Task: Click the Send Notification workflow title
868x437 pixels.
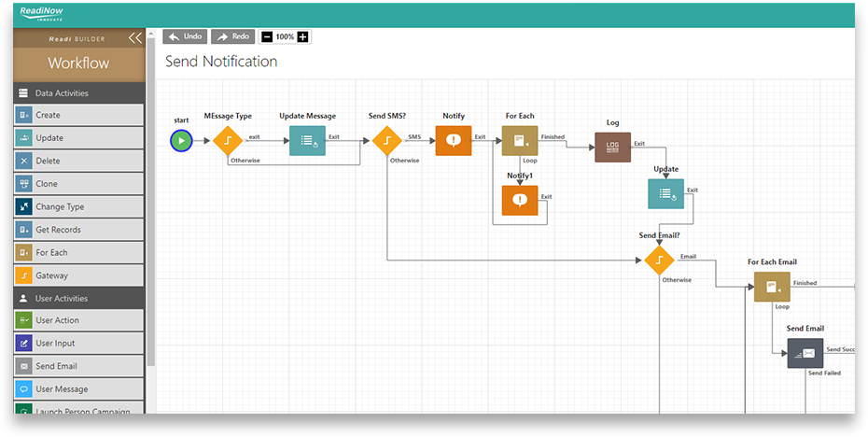Action: [221, 61]
